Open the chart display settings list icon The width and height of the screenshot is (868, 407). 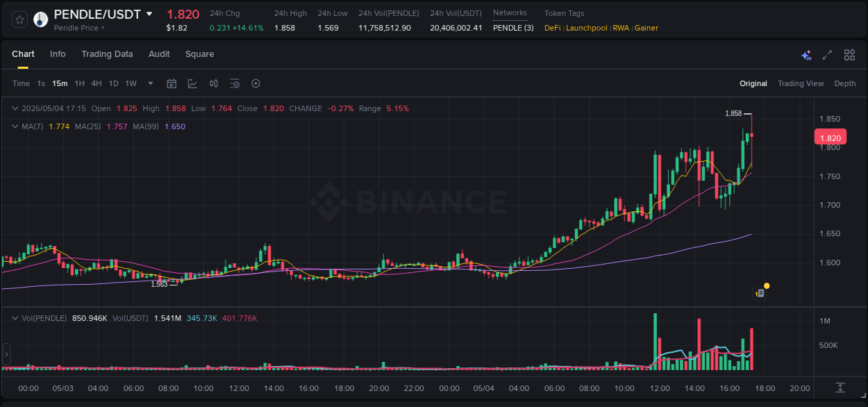tap(235, 83)
